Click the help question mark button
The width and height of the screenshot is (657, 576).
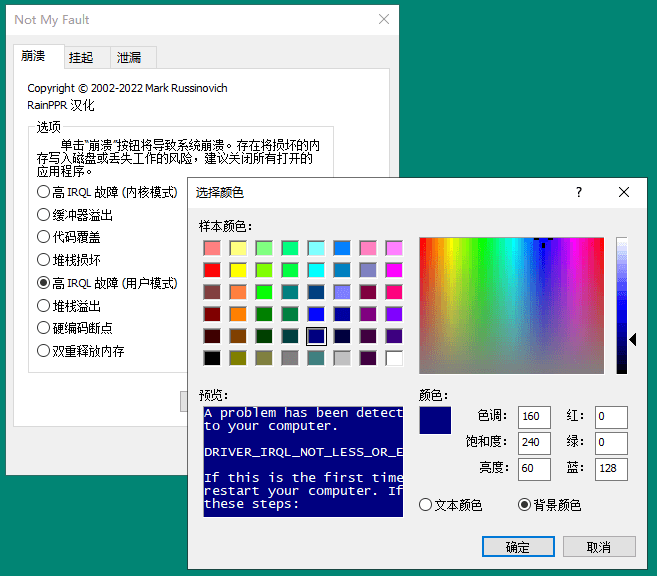tap(578, 192)
